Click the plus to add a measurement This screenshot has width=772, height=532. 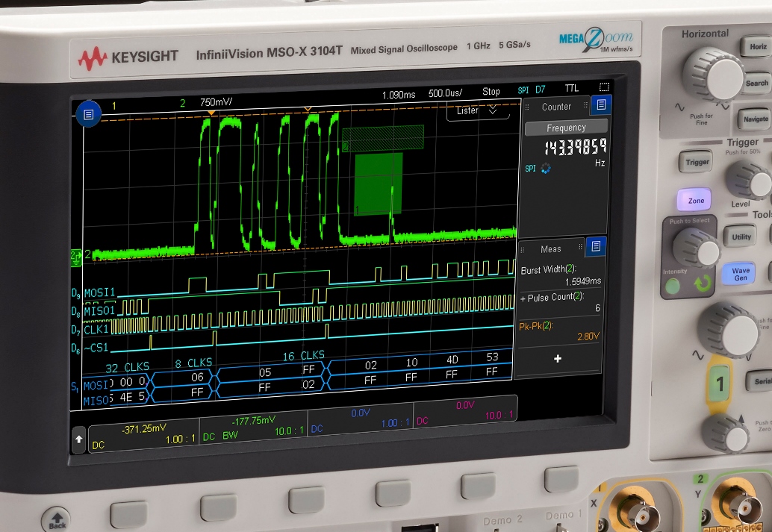click(x=558, y=359)
